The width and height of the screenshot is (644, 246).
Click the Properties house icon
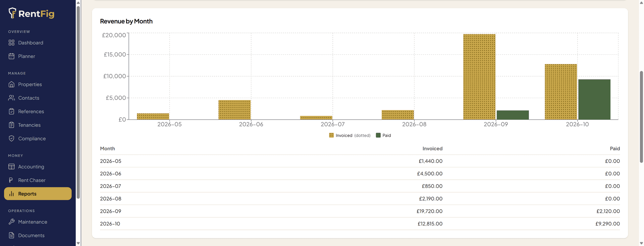[x=11, y=84]
